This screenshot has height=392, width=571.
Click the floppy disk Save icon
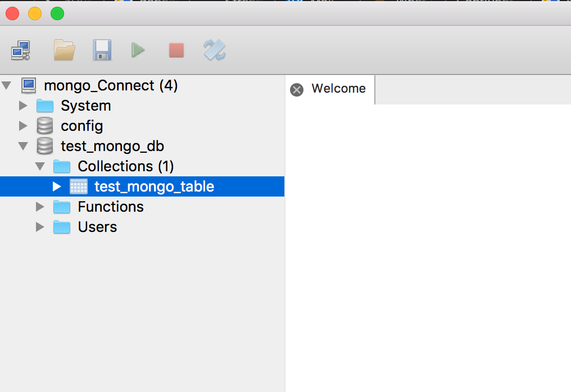pos(102,50)
